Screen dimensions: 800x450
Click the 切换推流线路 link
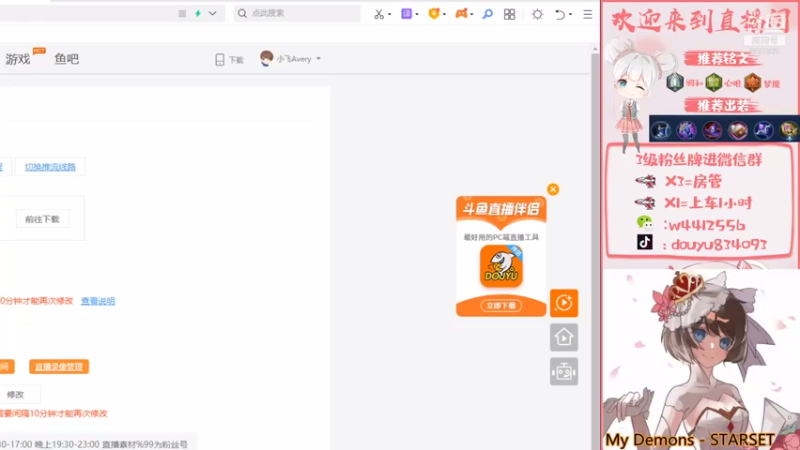coord(50,167)
